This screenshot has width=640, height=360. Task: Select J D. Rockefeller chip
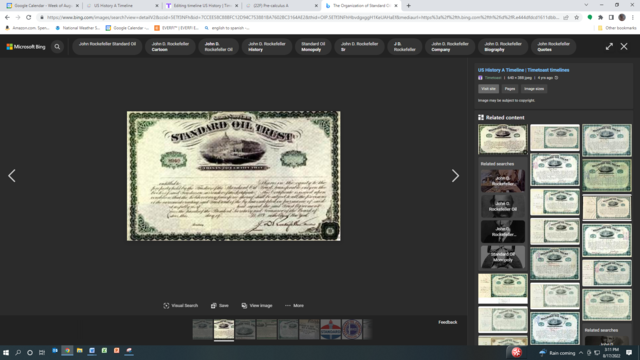404,47
